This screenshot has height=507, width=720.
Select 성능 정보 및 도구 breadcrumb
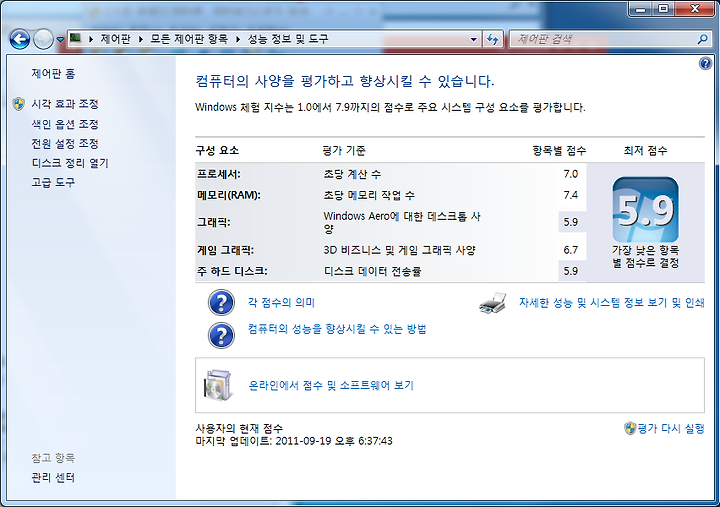[288, 39]
